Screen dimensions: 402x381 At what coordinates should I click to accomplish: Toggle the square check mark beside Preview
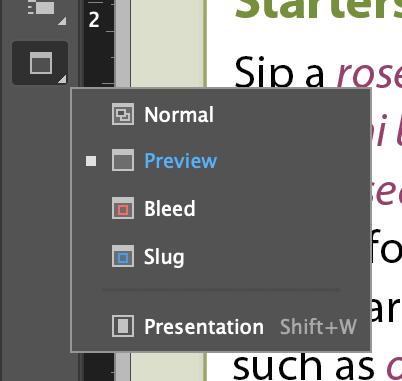coord(91,161)
